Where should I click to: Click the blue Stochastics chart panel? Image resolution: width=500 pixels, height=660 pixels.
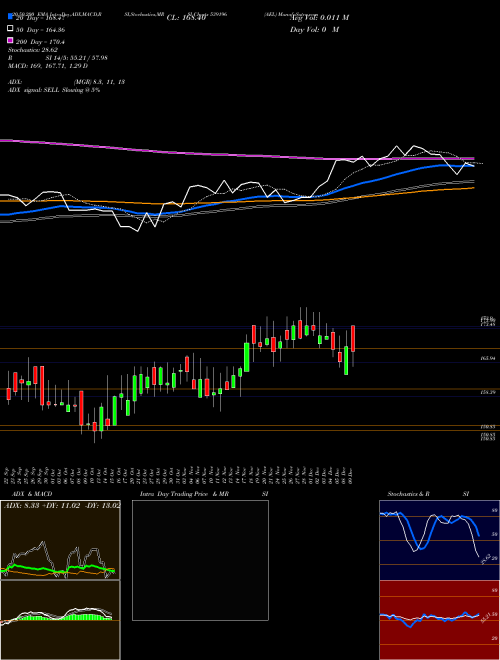pos(439,540)
